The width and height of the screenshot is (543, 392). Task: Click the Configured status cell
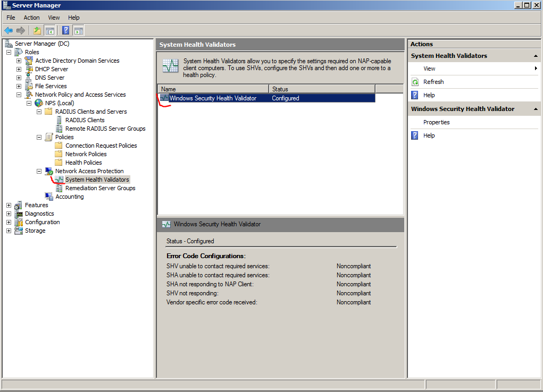[286, 98]
